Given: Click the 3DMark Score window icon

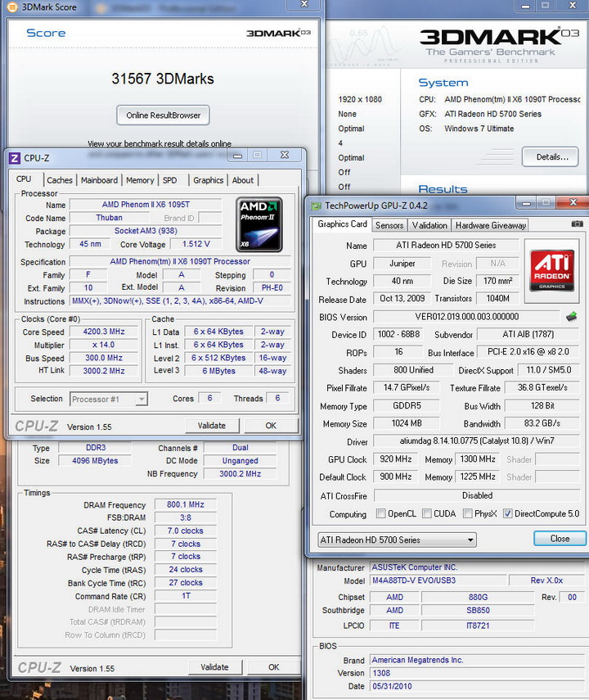Looking at the screenshot, I should click(12, 7).
